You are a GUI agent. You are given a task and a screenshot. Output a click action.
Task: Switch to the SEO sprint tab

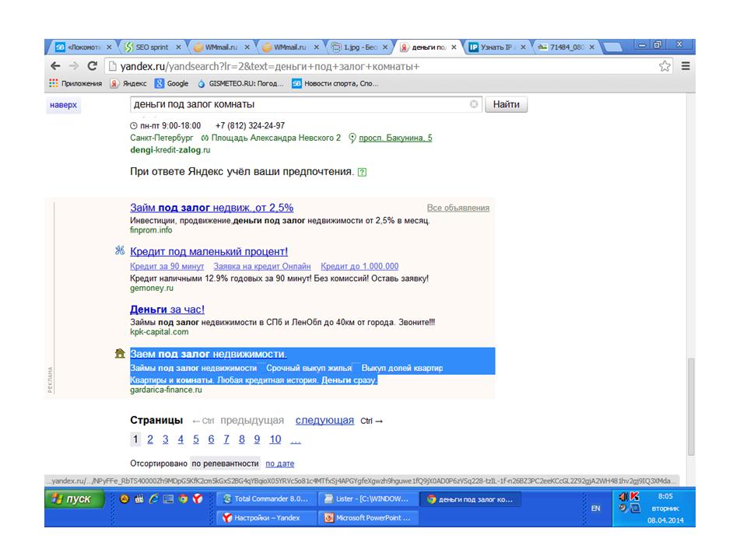[x=153, y=47]
